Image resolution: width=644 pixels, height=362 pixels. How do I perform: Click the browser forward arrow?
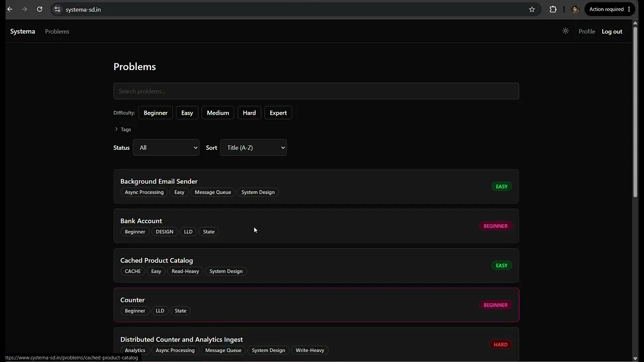pos(25,9)
